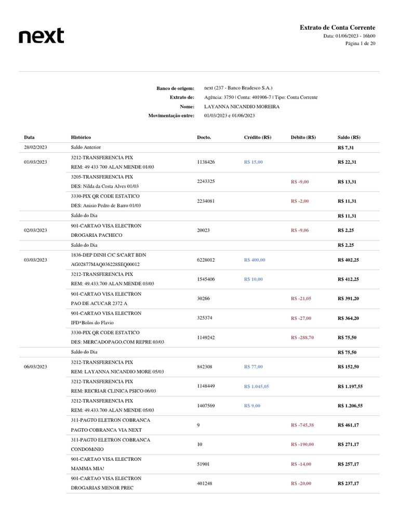The width and height of the screenshot is (399, 532).
Task: Click the R$ 1.045,05 credit amount
Action: [x=257, y=387]
